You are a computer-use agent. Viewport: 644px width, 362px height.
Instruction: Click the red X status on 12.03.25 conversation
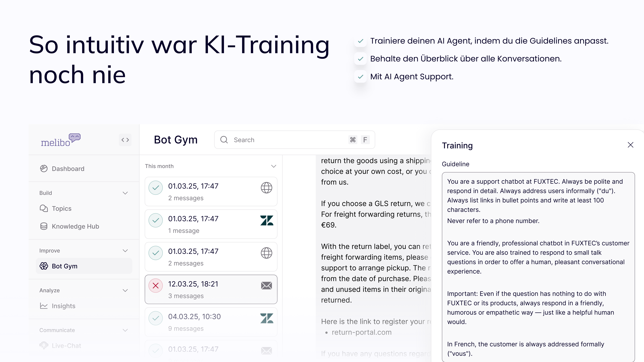point(156,286)
